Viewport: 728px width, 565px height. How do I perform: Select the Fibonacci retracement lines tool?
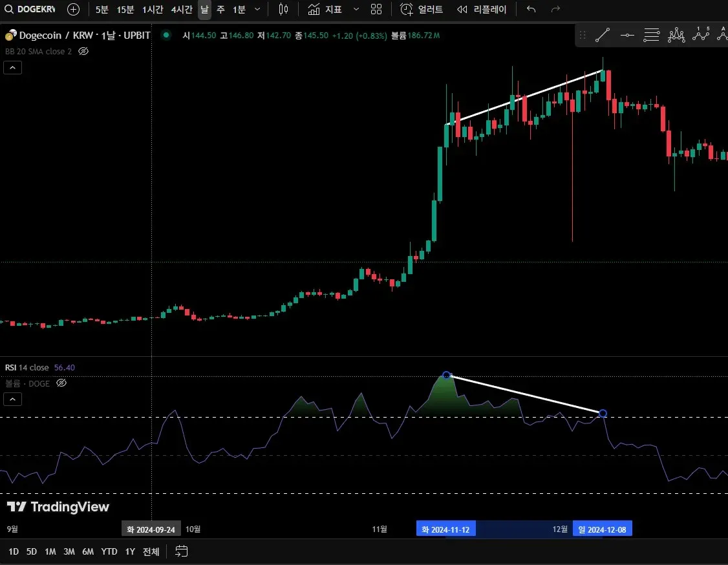tap(652, 36)
